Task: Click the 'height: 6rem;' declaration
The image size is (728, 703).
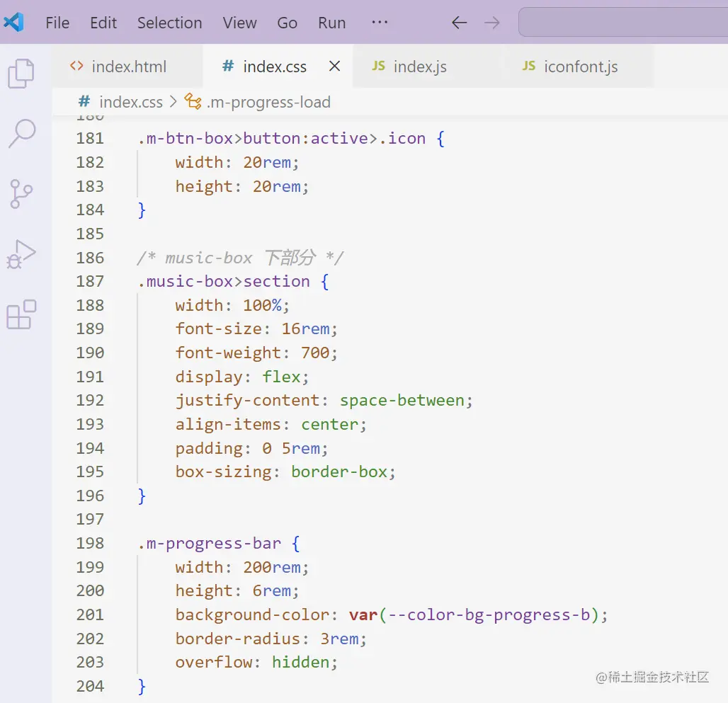Action: tap(237, 590)
